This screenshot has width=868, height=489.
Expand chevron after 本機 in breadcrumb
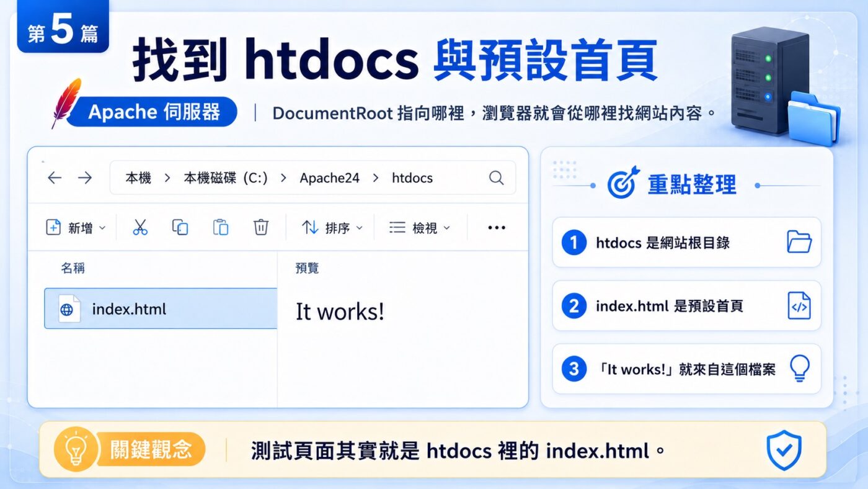(167, 178)
